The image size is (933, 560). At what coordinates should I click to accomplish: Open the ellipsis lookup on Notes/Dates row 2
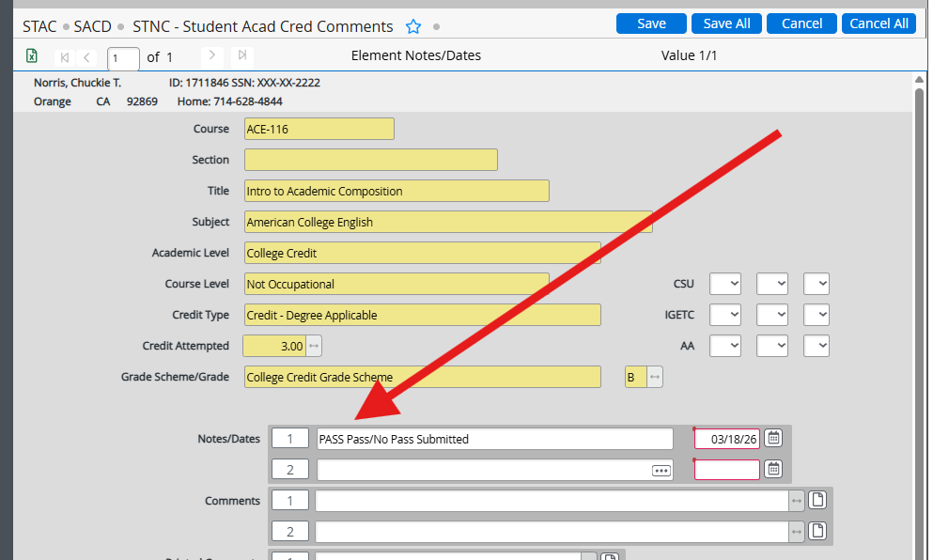[x=661, y=468]
